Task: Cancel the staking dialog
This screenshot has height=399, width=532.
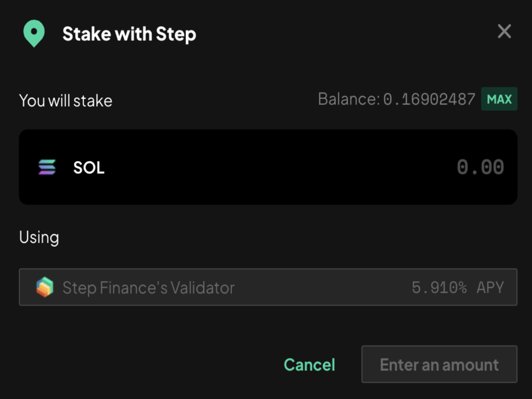Action: (x=309, y=365)
